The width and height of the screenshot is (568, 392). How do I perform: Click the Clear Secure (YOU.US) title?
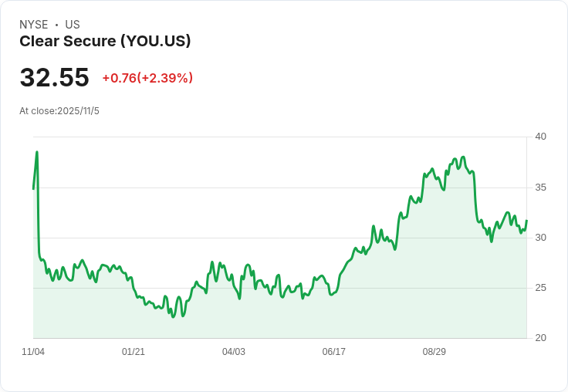[105, 42]
